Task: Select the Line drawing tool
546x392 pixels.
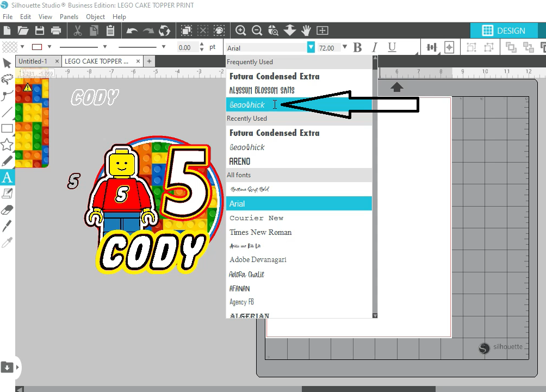Action: point(7,112)
